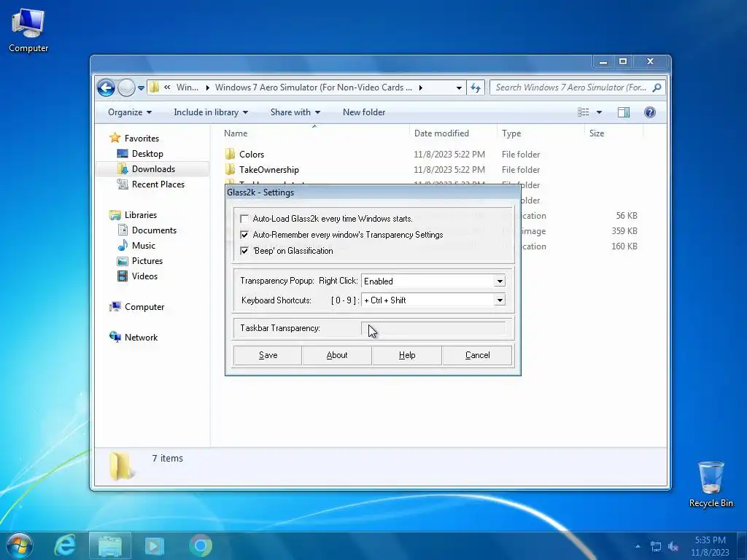Toggle Auto-Remember window's Transparency Settings checkbox
The image size is (747, 560).
pos(244,235)
